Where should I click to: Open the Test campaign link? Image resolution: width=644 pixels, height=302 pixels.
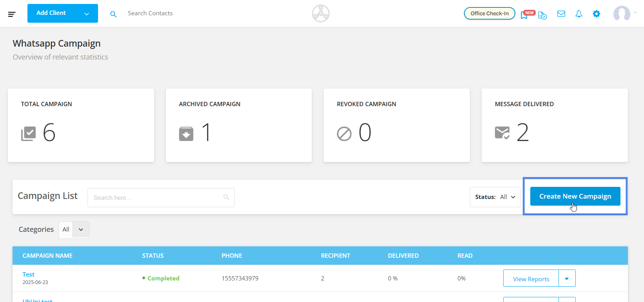(x=29, y=274)
